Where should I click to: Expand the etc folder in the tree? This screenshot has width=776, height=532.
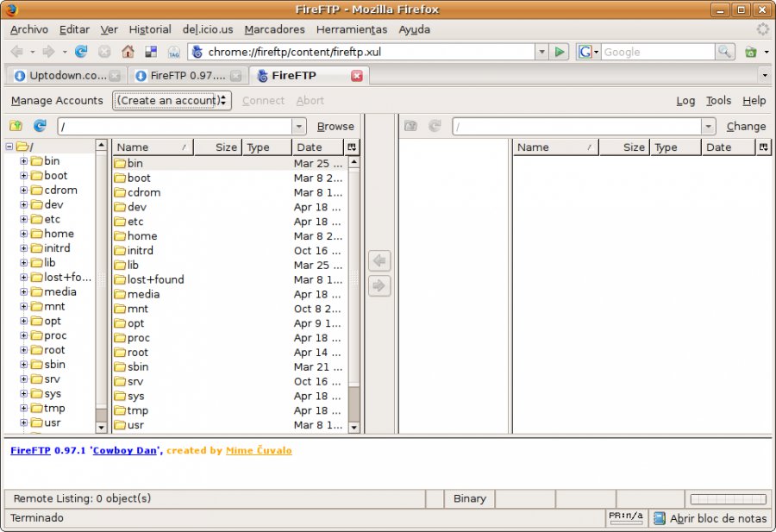(23, 219)
